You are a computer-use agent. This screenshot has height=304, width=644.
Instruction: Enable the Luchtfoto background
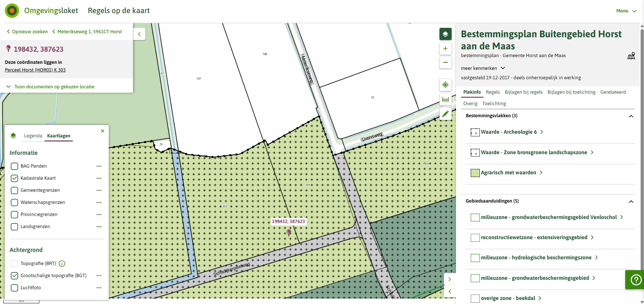tap(14, 288)
